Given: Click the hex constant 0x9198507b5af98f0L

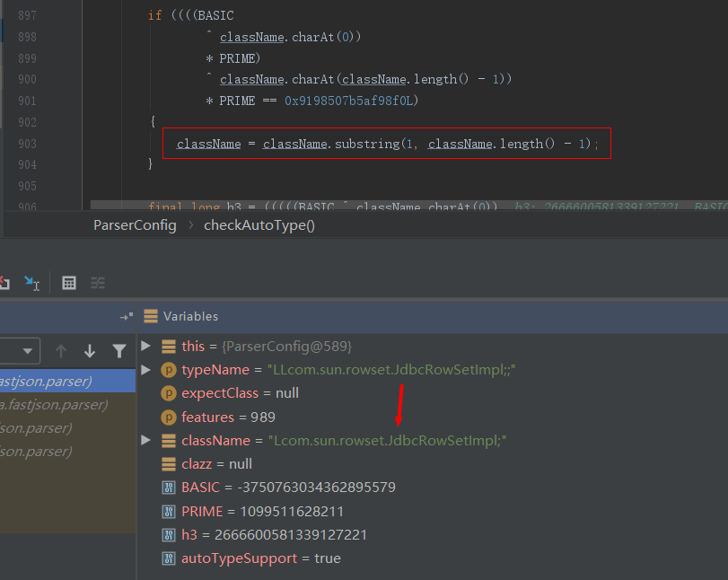Looking at the screenshot, I should (348, 101).
